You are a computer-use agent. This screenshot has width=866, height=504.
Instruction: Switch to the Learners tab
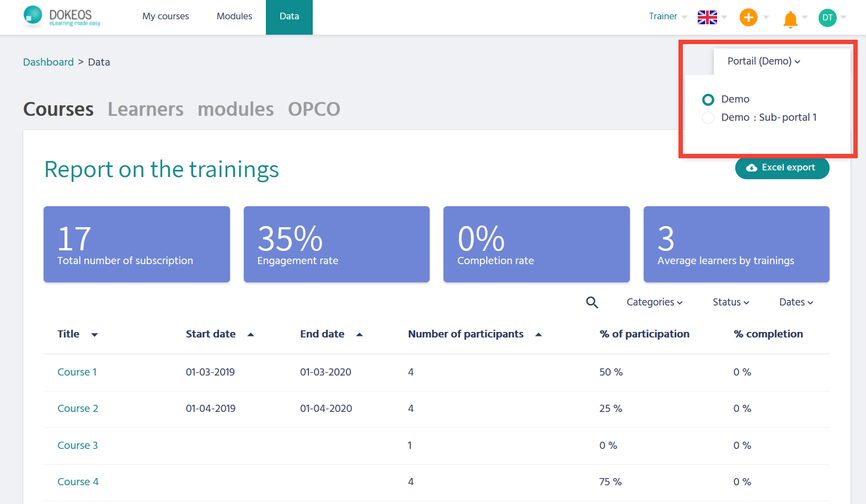[x=146, y=109]
